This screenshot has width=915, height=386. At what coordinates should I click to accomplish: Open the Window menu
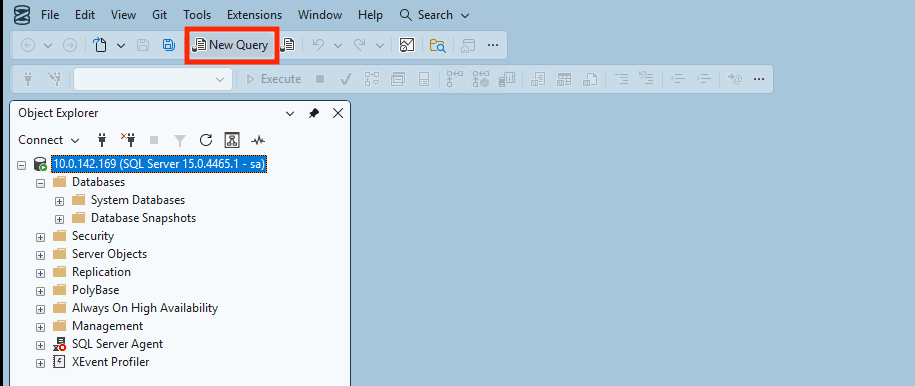pyautogui.click(x=320, y=15)
